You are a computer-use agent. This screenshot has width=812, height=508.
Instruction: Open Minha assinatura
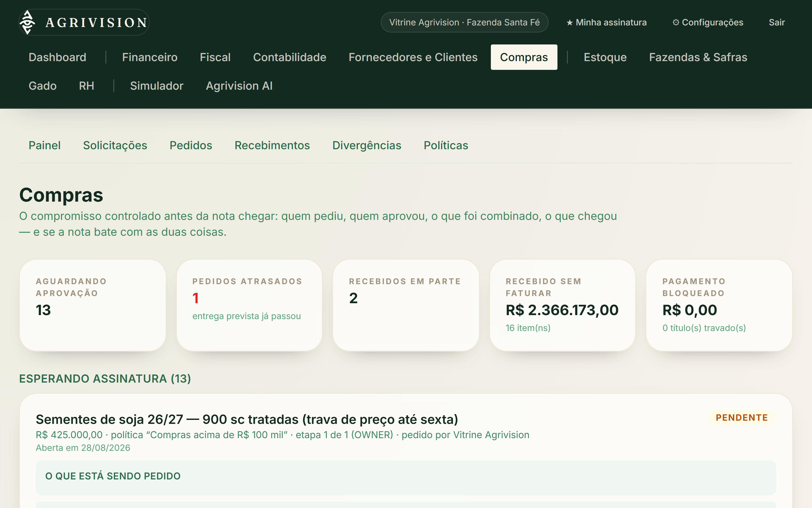[x=606, y=22]
